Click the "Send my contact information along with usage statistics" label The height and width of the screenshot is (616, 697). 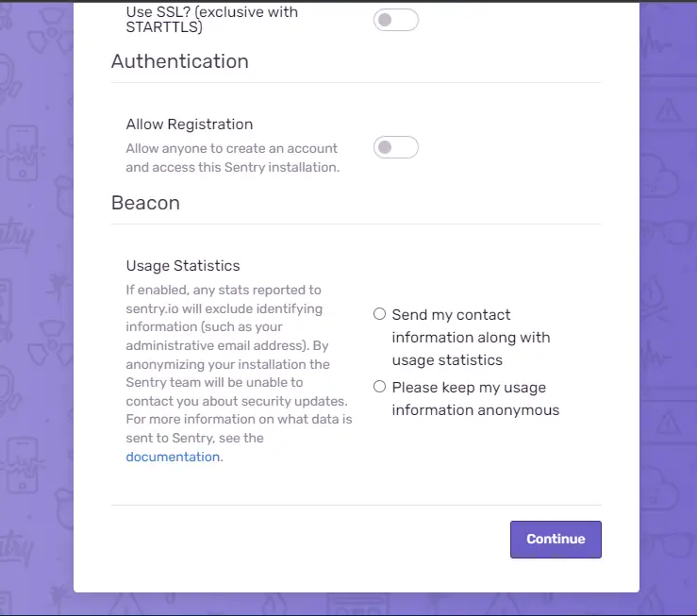coord(471,338)
